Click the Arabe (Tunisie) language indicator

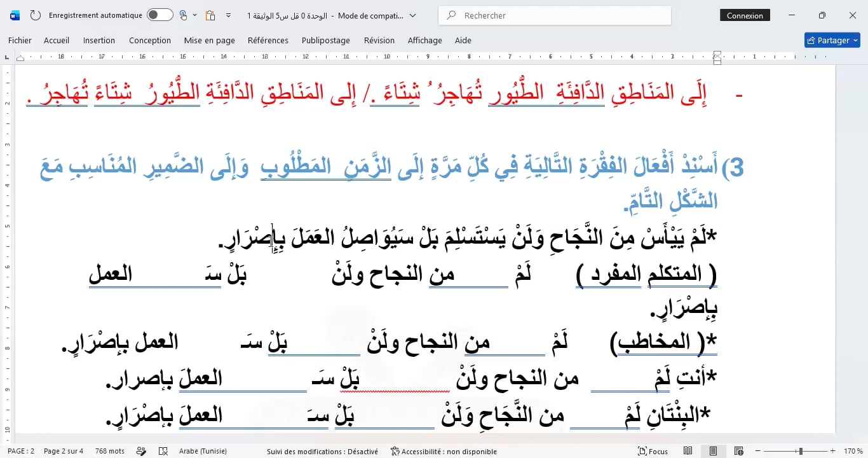(x=203, y=451)
